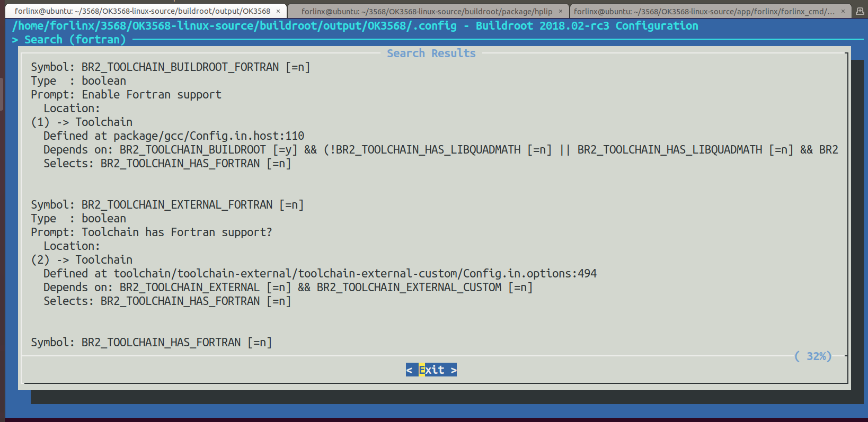Jump to location (2) -> Toolchain
Viewport: 868px width, 422px height.
(82, 260)
